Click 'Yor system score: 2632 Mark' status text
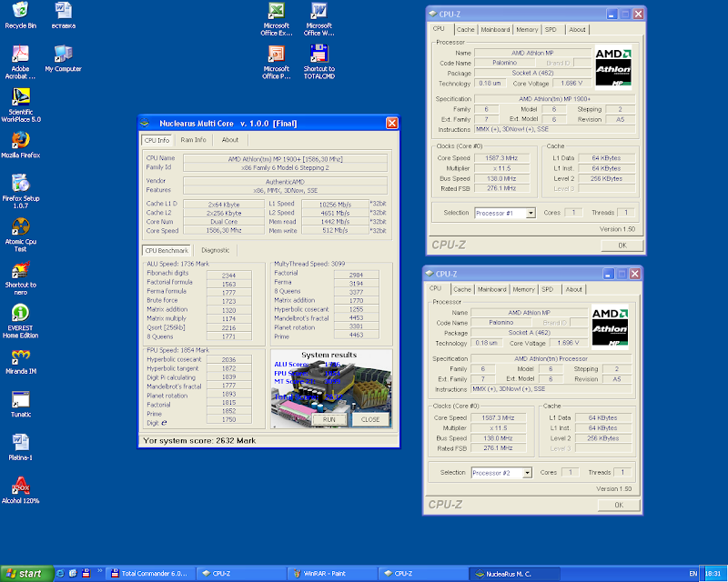Screen dimensions: 728x582 point(199,440)
